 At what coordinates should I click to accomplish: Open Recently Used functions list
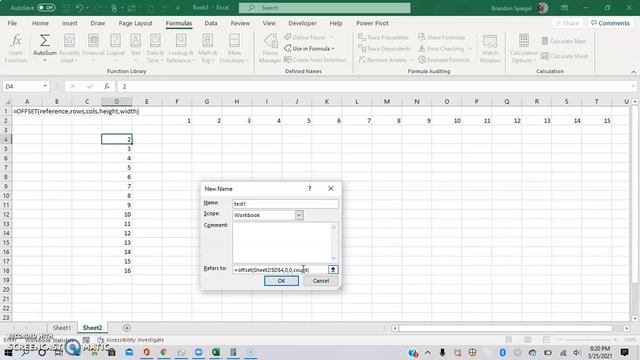click(x=69, y=49)
